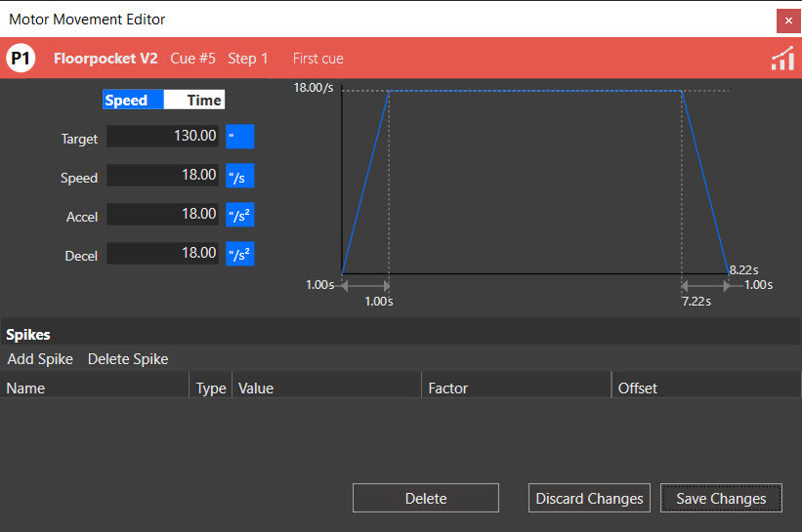Click the P1 motor badge icon
This screenshot has width=802, height=532.
click(x=21, y=59)
